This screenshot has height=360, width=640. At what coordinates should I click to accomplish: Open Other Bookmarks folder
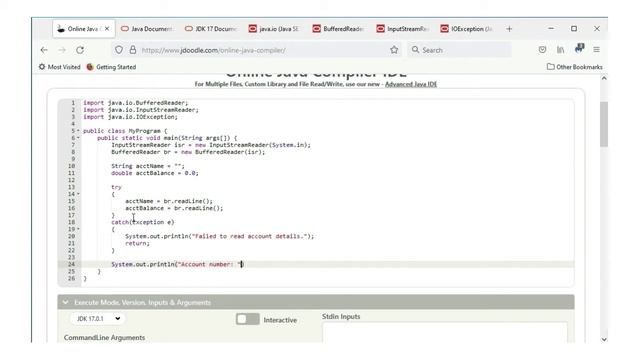574,67
